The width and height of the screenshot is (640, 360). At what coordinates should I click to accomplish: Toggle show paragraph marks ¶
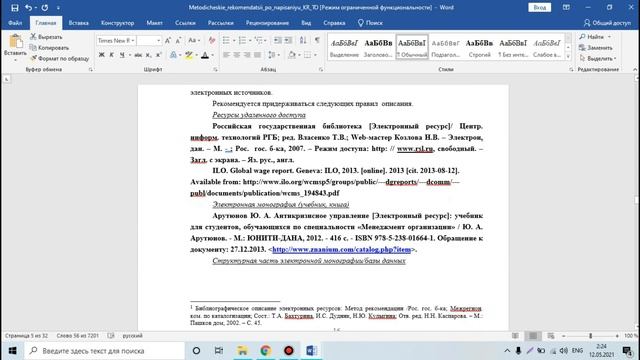tap(317, 40)
